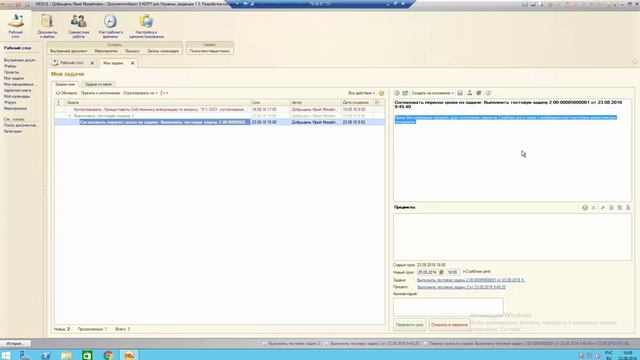Screen dimensions: 640x360
Task: Click Мероприятие in Создать panel
Action: click(106, 51)
